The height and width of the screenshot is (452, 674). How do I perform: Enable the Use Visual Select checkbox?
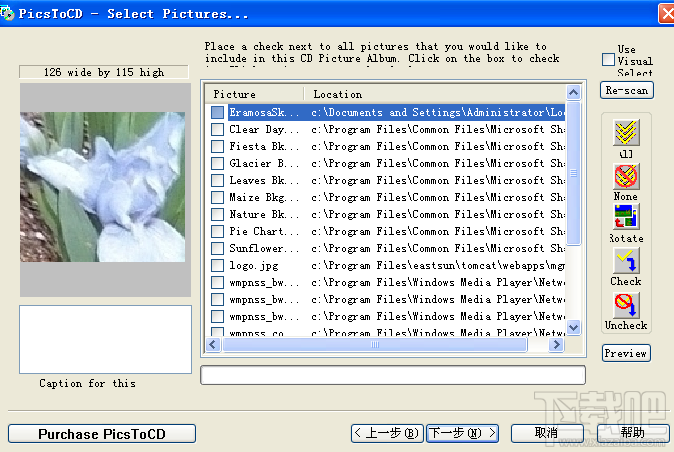point(608,59)
